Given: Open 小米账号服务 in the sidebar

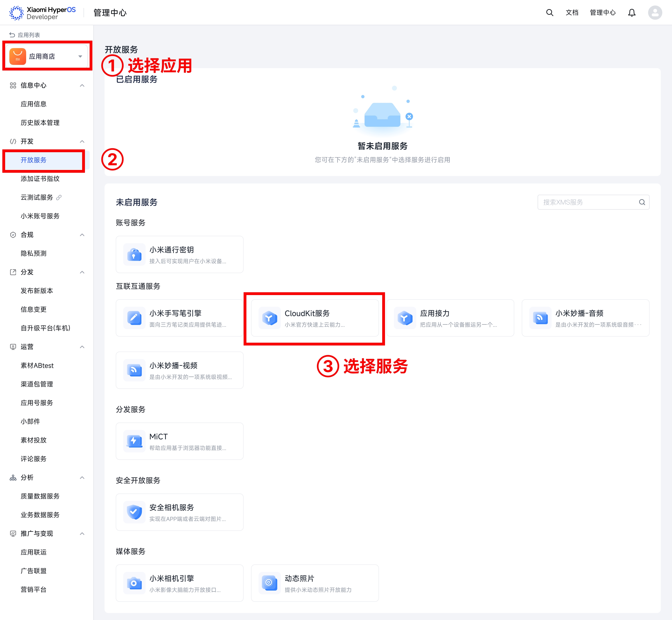Looking at the screenshot, I should point(40,216).
